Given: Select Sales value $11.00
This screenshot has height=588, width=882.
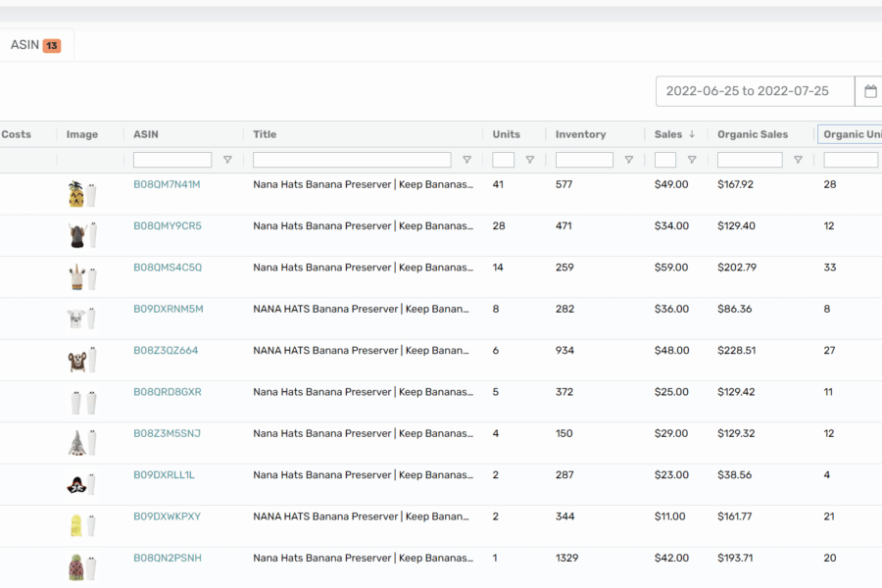Looking at the screenshot, I should (670, 516).
